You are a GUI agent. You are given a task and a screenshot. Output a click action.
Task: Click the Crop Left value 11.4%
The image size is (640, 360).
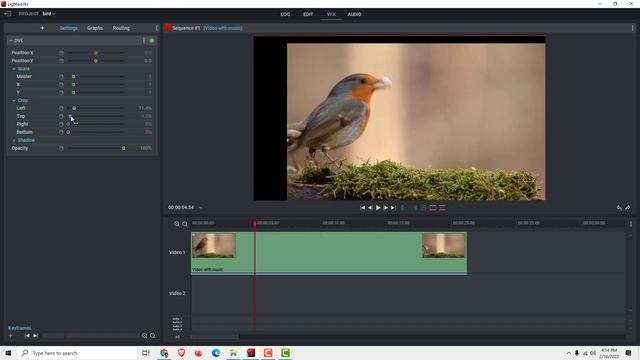pyautogui.click(x=145, y=108)
